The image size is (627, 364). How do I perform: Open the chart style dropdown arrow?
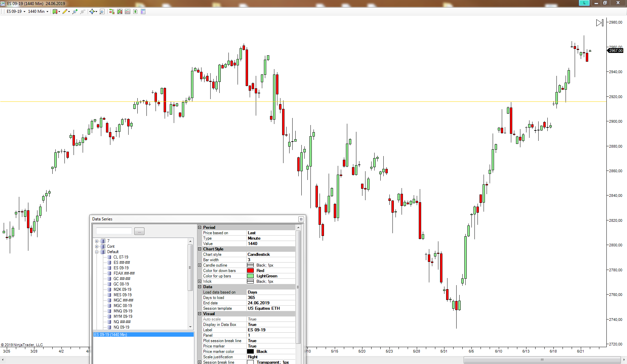(59, 11)
